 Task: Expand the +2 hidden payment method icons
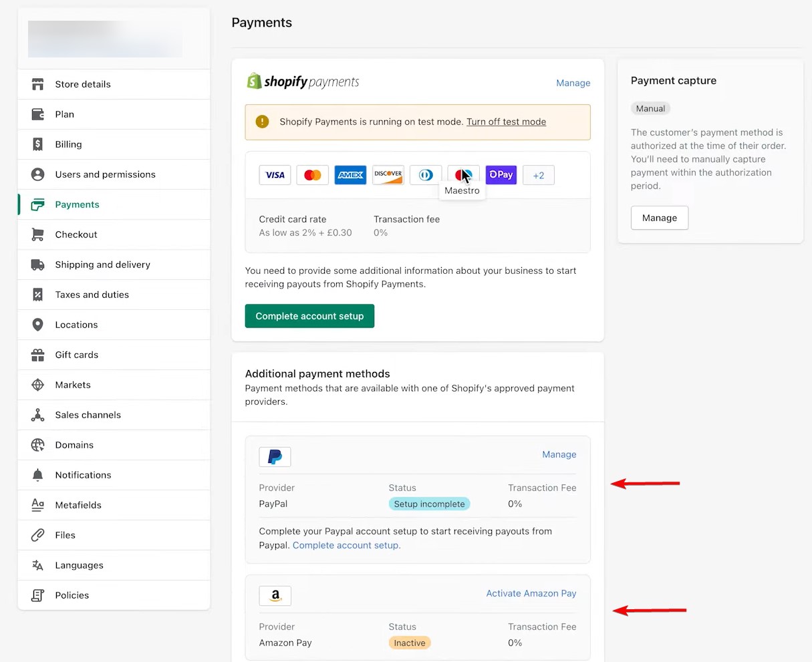click(539, 174)
